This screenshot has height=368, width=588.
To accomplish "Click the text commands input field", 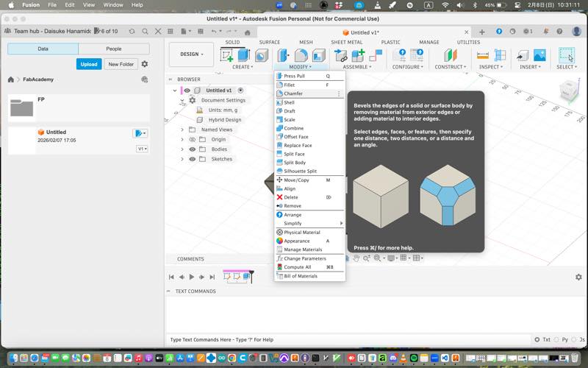I will [348, 339].
